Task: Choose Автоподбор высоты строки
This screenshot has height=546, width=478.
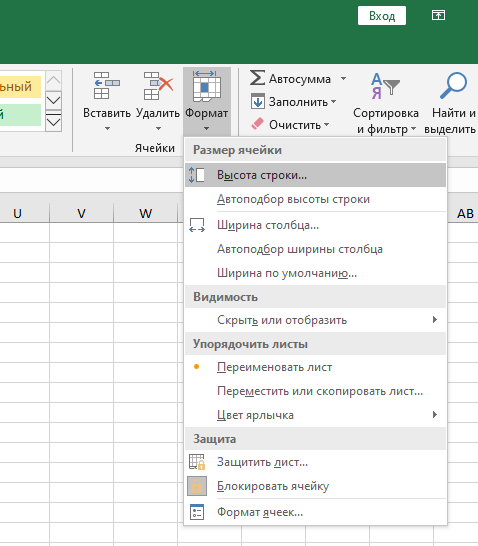Action: click(x=315, y=199)
